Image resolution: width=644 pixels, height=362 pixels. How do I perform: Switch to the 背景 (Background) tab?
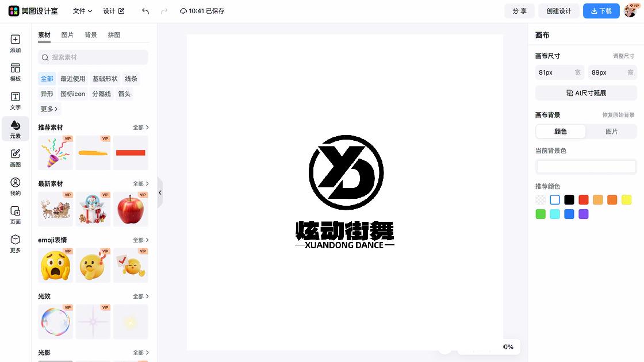point(90,34)
